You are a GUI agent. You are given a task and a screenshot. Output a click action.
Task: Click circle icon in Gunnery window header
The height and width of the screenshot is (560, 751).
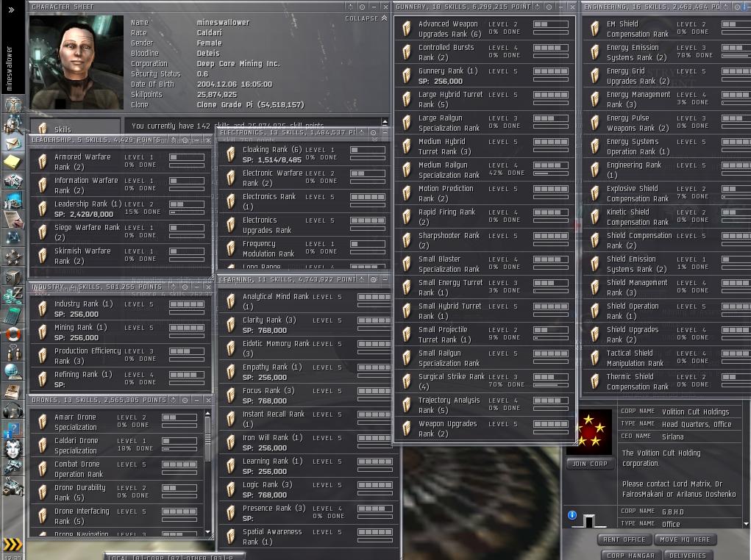[x=549, y=7]
